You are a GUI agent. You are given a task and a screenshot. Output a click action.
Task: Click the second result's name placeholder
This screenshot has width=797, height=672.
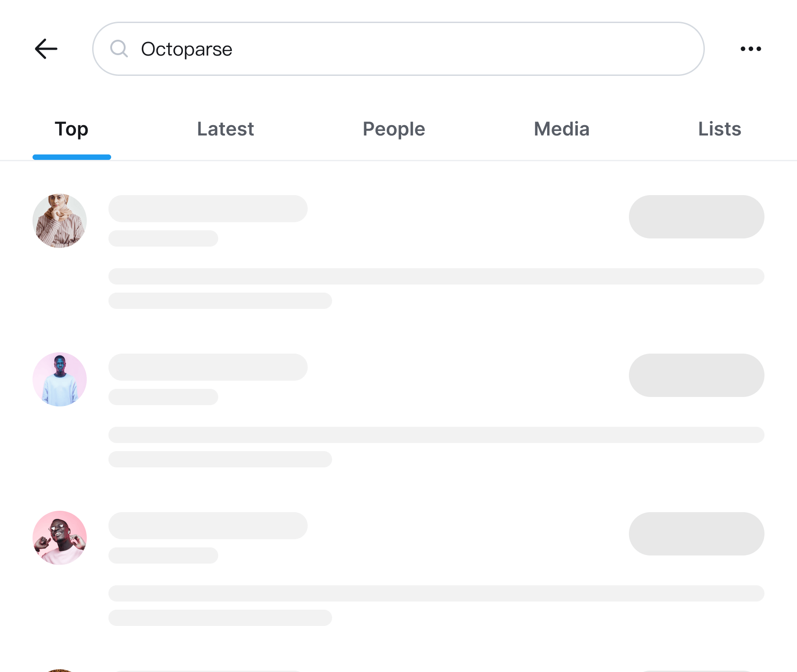pos(208,367)
